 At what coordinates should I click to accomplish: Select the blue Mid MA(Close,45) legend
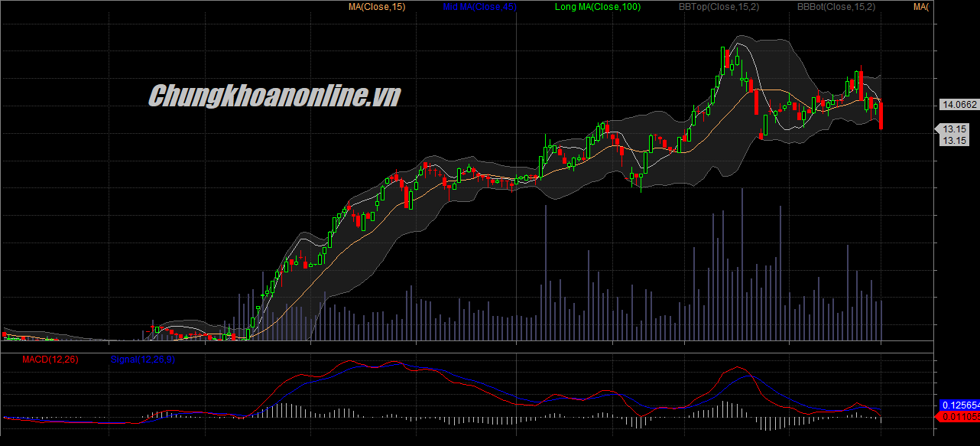click(479, 7)
